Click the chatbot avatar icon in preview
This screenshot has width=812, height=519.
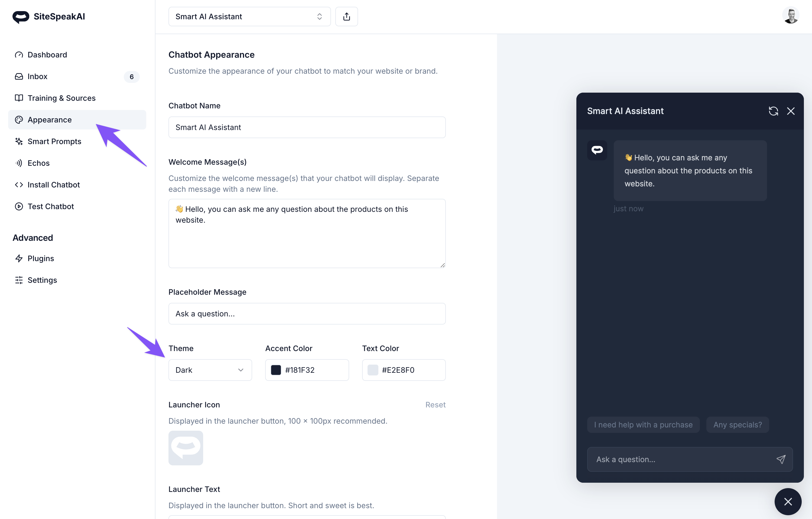pos(597,150)
